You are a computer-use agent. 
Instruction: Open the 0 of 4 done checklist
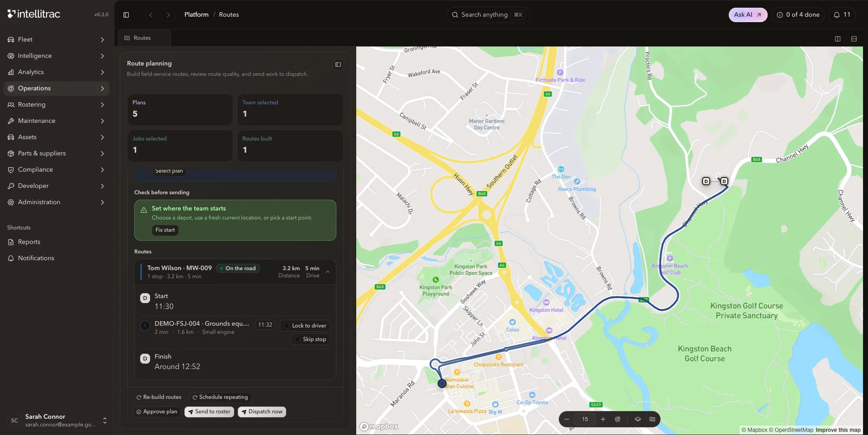tap(798, 15)
